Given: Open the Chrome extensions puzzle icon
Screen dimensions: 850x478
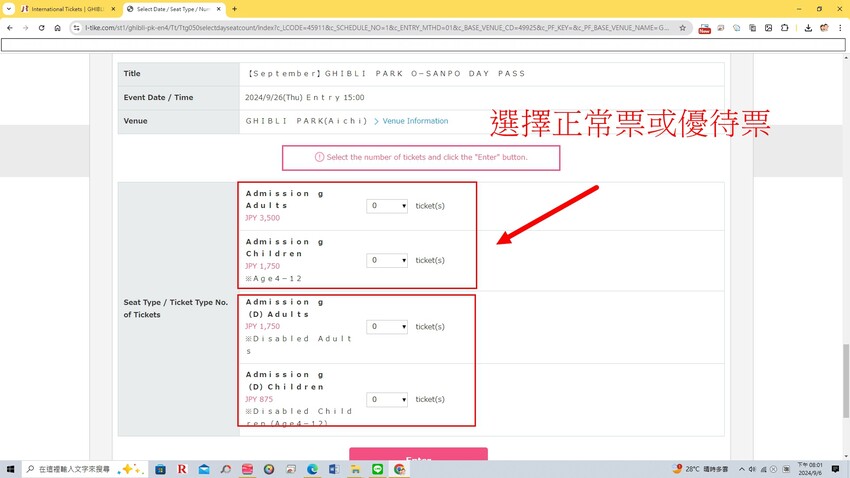Looking at the screenshot, I should pos(784,28).
